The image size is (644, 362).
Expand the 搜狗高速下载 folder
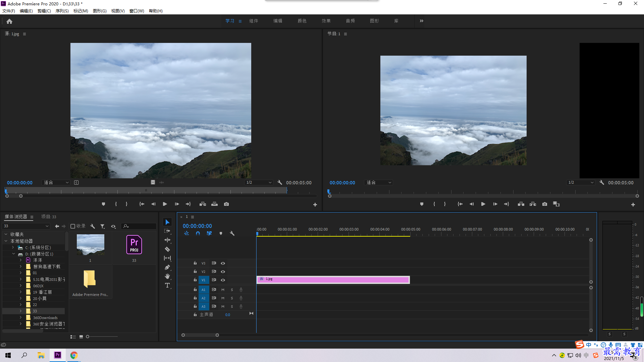(x=20, y=266)
